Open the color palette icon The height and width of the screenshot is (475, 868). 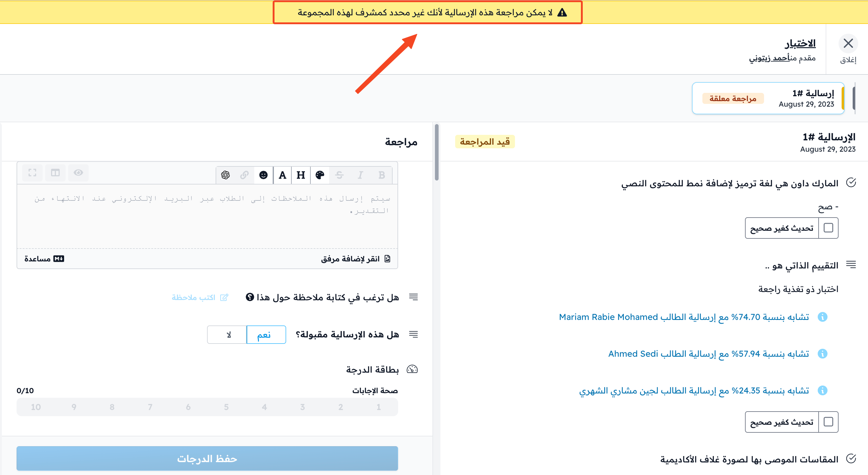click(x=320, y=175)
